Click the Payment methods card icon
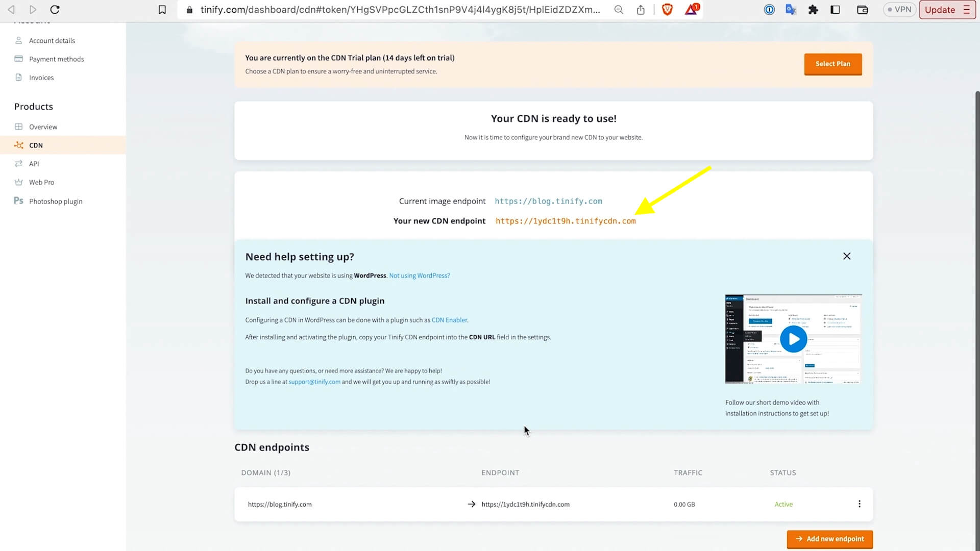 tap(18, 59)
